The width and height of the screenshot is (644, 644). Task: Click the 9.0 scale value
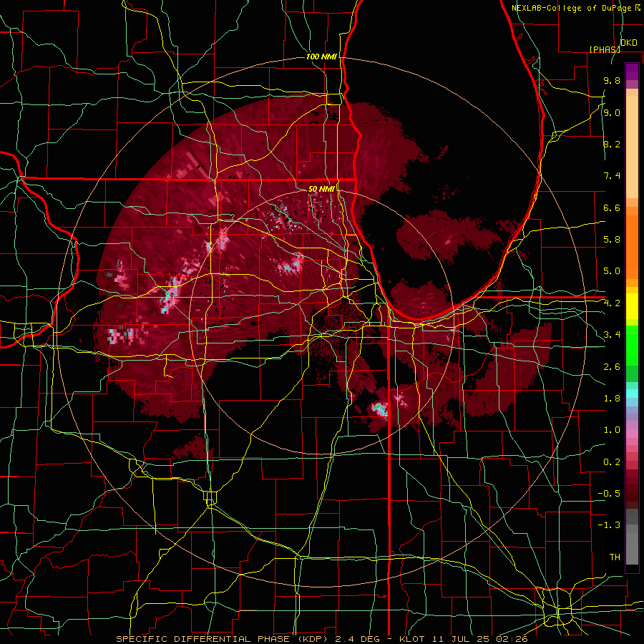[x=612, y=112]
